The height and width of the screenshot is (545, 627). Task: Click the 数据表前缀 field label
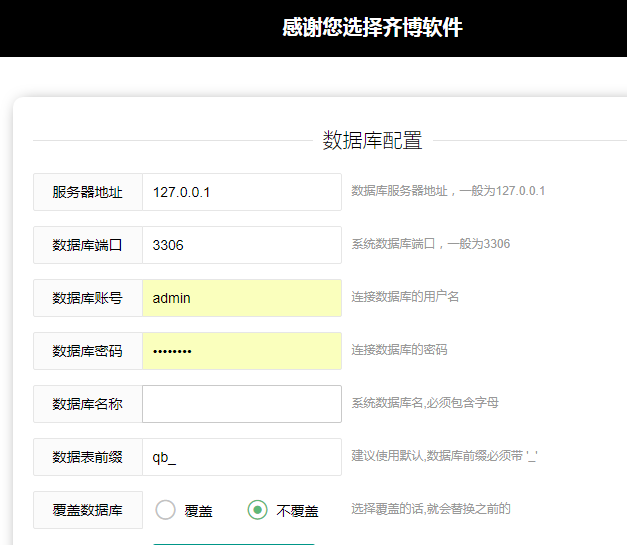(x=88, y=457)
